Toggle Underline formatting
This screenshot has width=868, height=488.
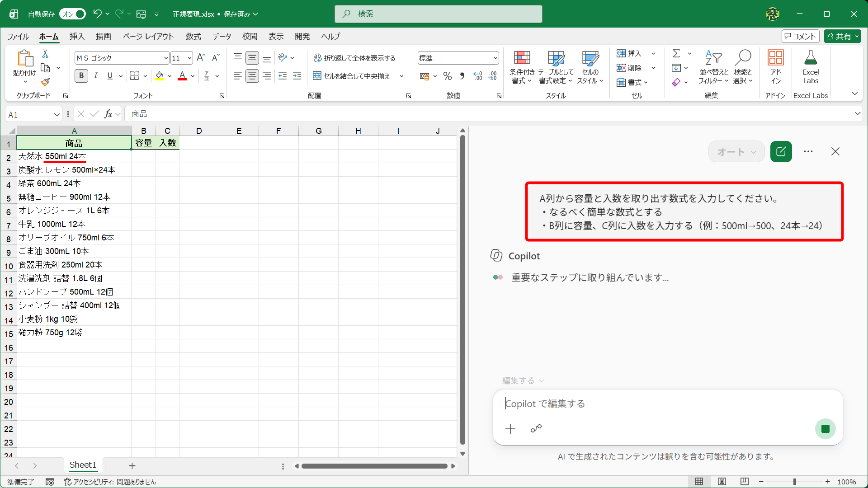pyautogui.click(x=110, y=76)
